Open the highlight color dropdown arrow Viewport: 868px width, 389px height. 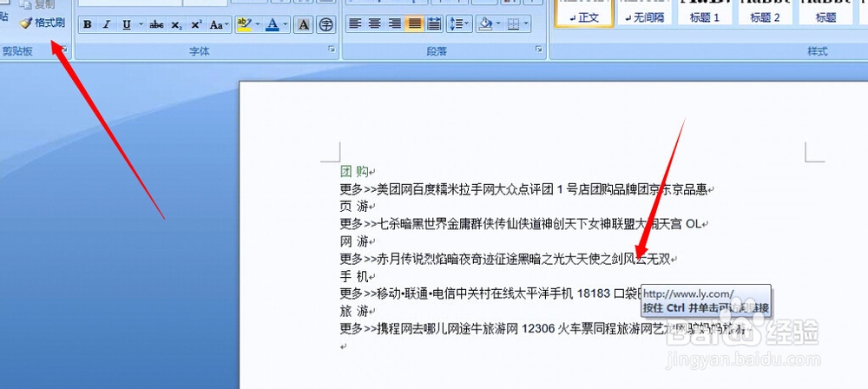click(257, 24)
